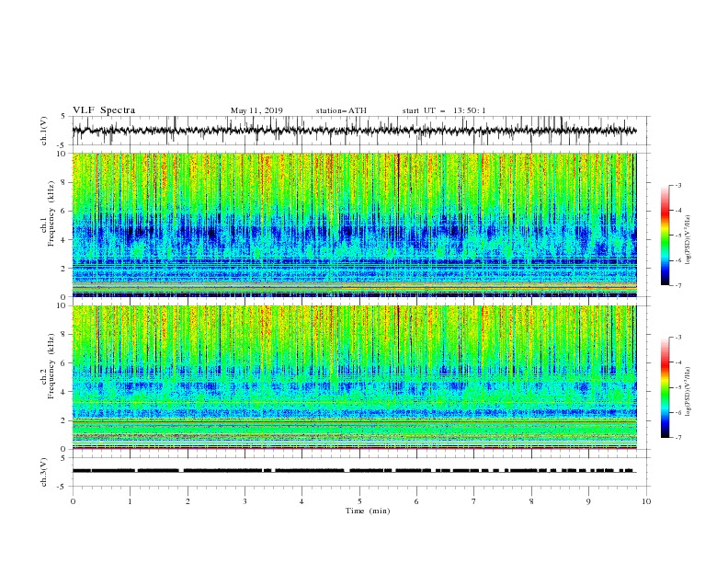Select the "Time (min)" x-axis label
Screen dimensions: 728x563
pyautogui.click(x=368, y=511)
